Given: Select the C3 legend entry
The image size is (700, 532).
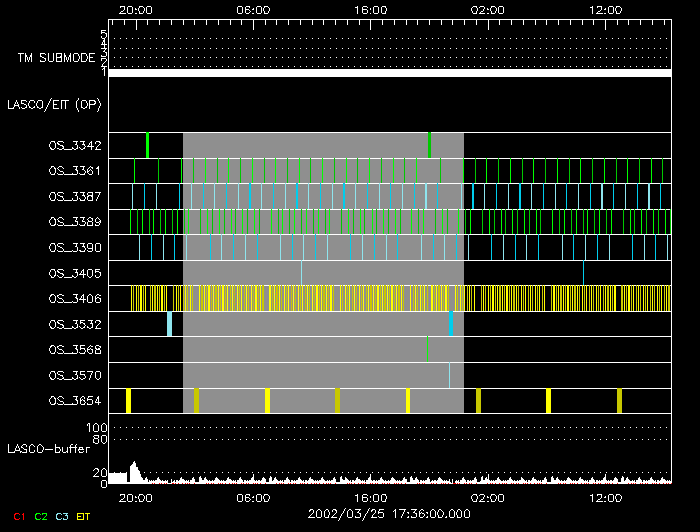Looking at the screenshot, I should (x=63, y=516).
